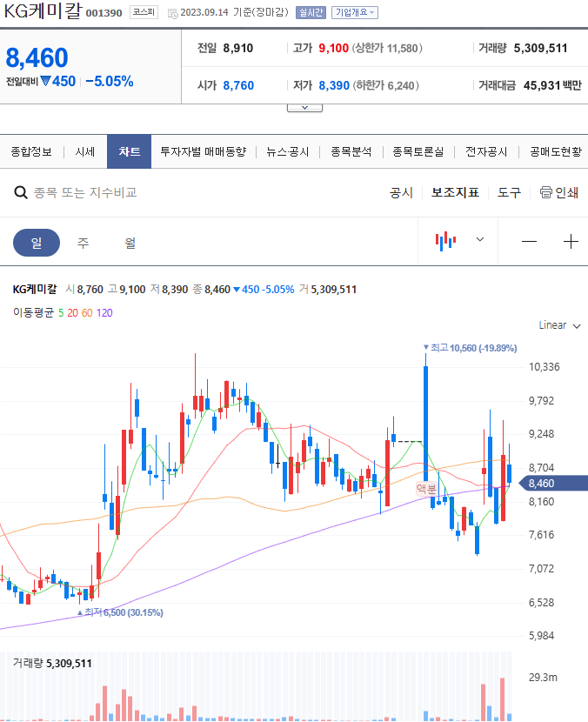
Task: Toggle the 실시간 real-time badge
Action: click(x=311, y=12)
